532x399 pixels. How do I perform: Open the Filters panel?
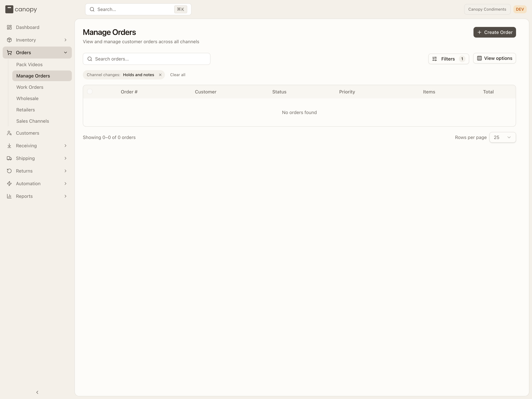click(449, 59)
